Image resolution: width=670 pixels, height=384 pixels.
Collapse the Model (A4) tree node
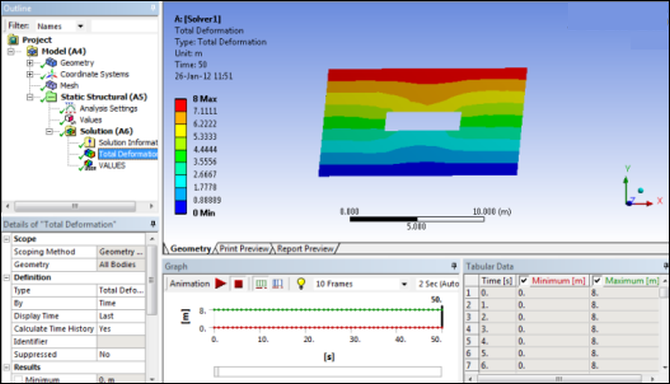11,51
